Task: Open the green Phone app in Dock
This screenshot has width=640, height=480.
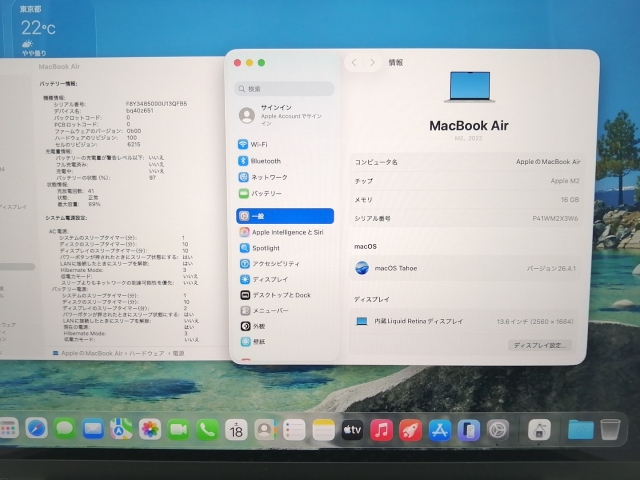Action: [x=207, y=430]
